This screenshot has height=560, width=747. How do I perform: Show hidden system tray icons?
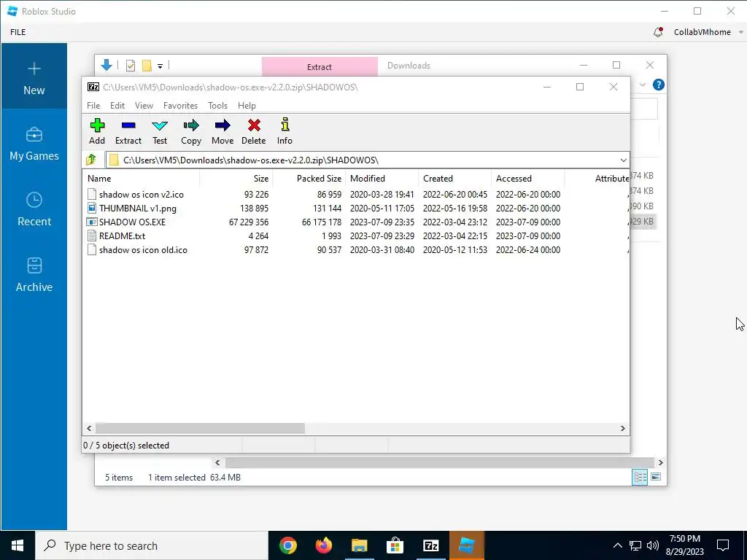tap(617, 545)
